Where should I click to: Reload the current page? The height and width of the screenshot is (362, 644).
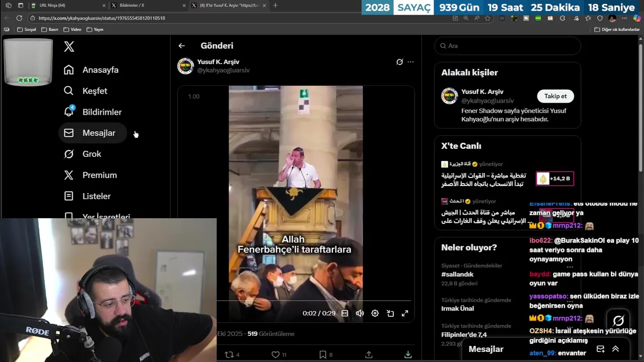tap(19, 18)
